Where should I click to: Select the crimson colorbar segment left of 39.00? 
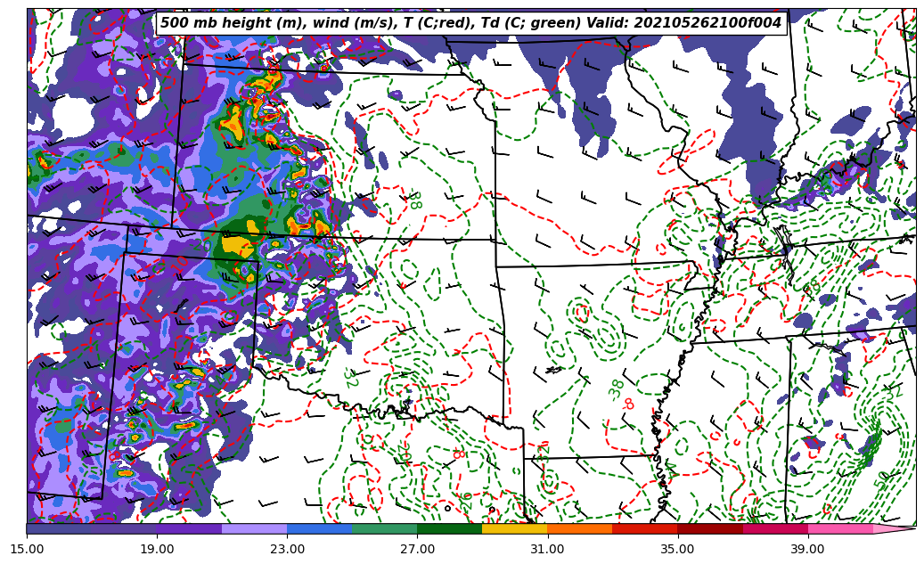[x=775, y=528]
